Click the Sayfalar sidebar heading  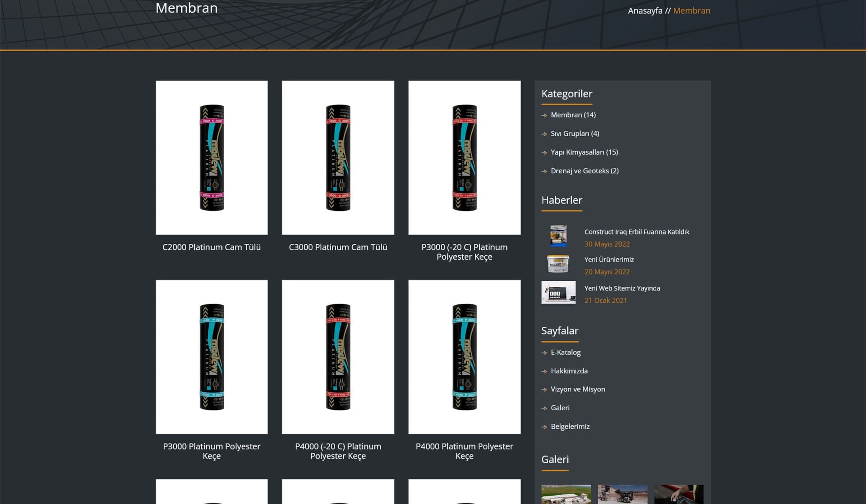coord(560,331)
